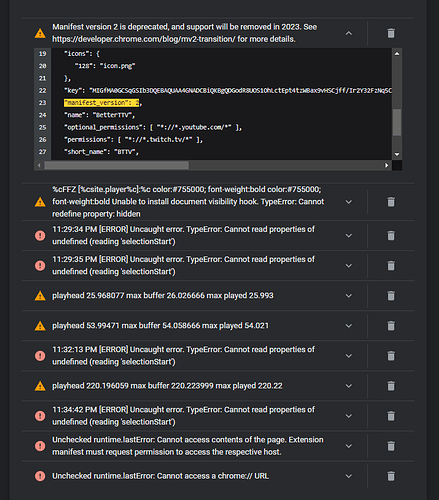439x500 pixels.
Task: Click the "key": "MIGfMA0GCSq..." code line
Action: pyautogui.click(x=228, y=90)
